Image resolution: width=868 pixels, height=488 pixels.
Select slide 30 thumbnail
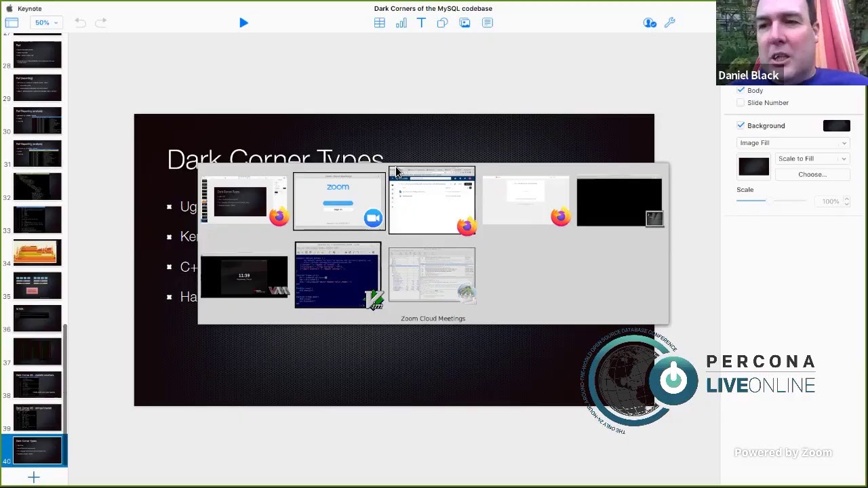(x=37, y=121)
